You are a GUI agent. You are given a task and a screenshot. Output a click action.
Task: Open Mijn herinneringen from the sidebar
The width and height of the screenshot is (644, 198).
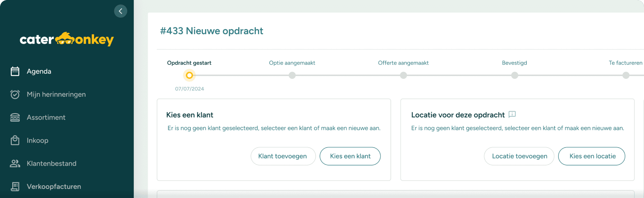coord(56,94)
